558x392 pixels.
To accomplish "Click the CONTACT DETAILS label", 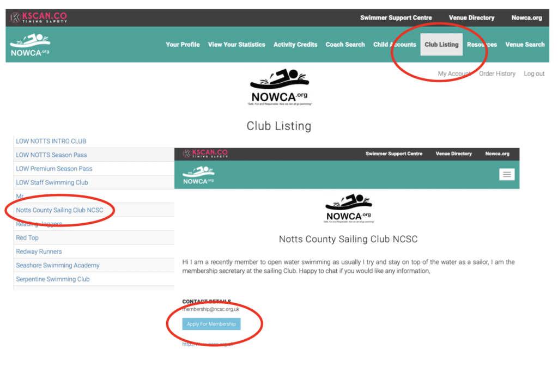I will [x=207, y=301].
